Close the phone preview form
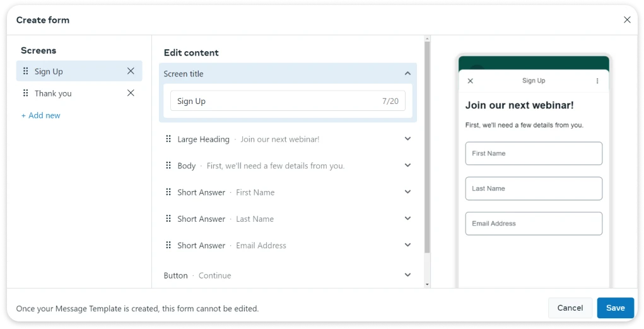Screen dimensions: 644x329 click(470, 81)
